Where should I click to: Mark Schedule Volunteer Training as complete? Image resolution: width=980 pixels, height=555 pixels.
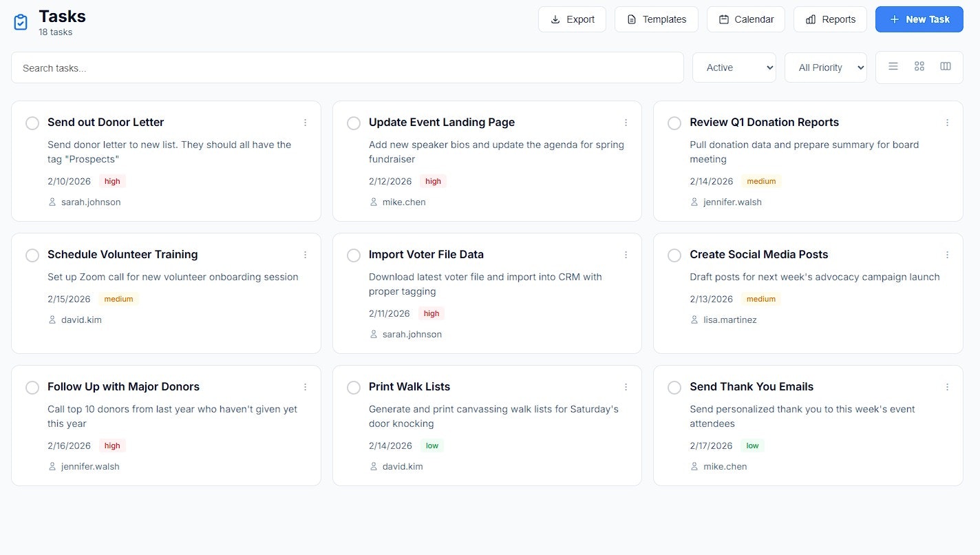[32, 255]
